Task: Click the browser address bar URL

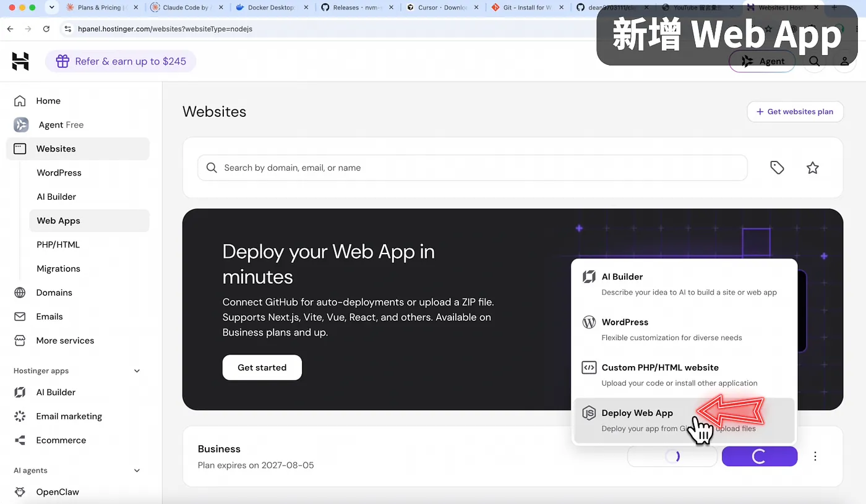Action: pos(165,29)
